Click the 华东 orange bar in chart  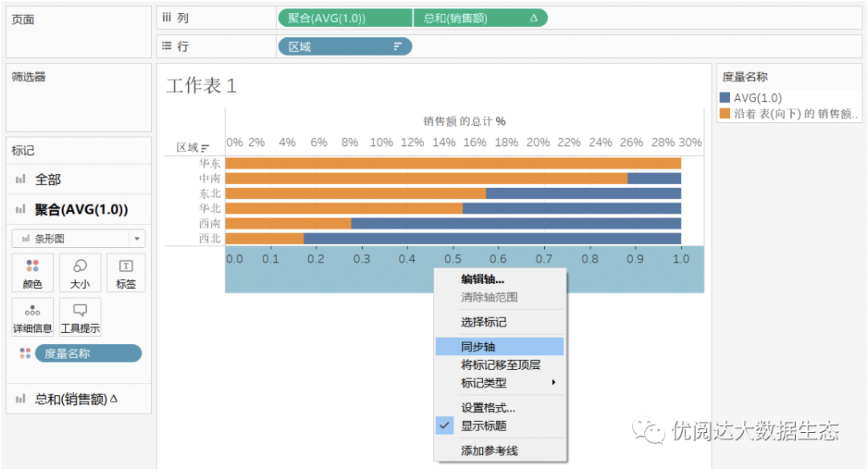tap(452, 163)
